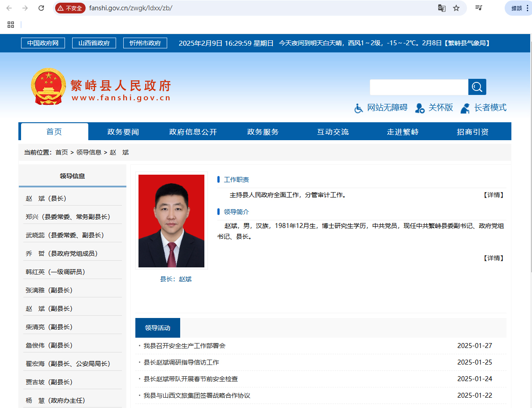The image size is (532, 408).
Task: Click the 中国政府网 link button
Action: (x=43, y=43)
